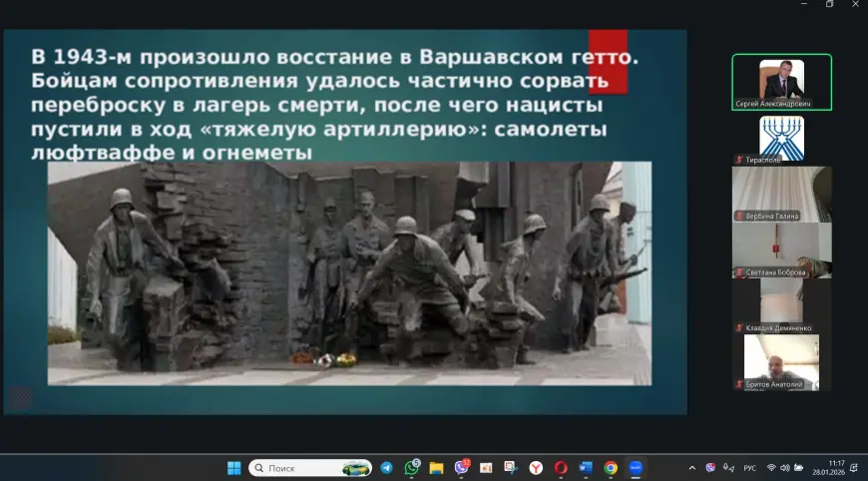Click the shared slide headline text
Image resolution: width=868 pixels, height=481 pixels.
[334, 105]
